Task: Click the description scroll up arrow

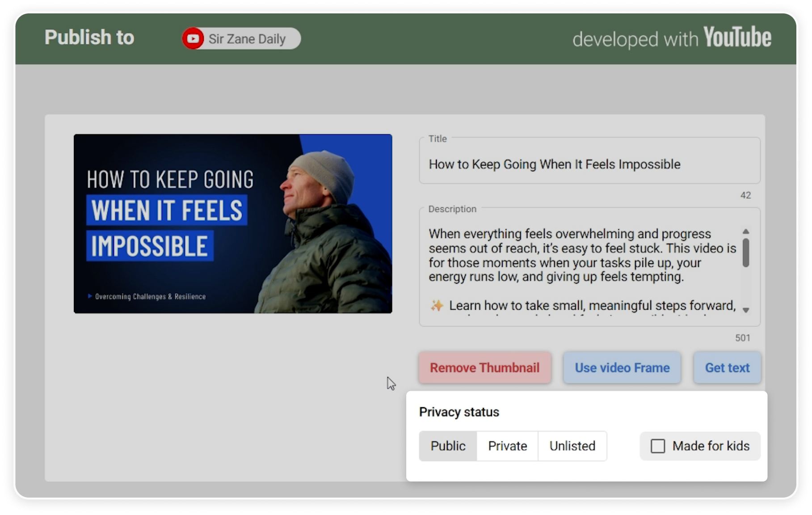Action: tap(745, 232)
